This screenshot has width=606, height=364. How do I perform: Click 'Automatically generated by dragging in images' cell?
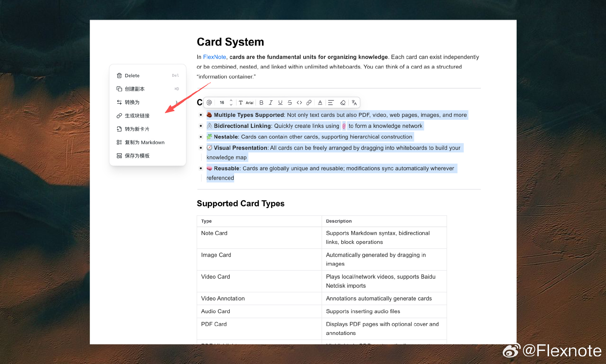point(384,259)
